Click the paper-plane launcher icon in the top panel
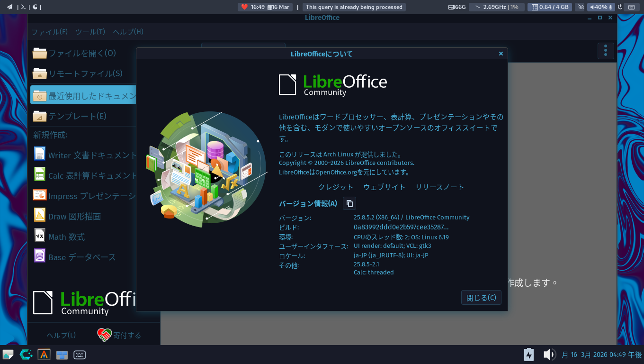644x364 pixels. 9,7
